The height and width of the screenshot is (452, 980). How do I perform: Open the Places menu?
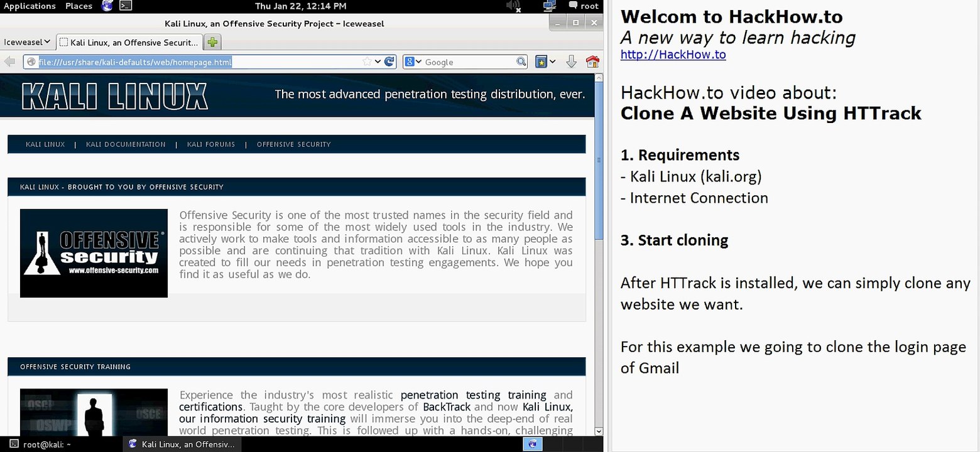point(79,6)
